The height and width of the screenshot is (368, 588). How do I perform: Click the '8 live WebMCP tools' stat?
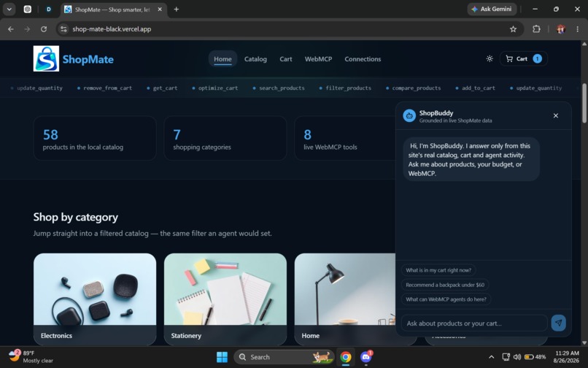pos(345,139)
